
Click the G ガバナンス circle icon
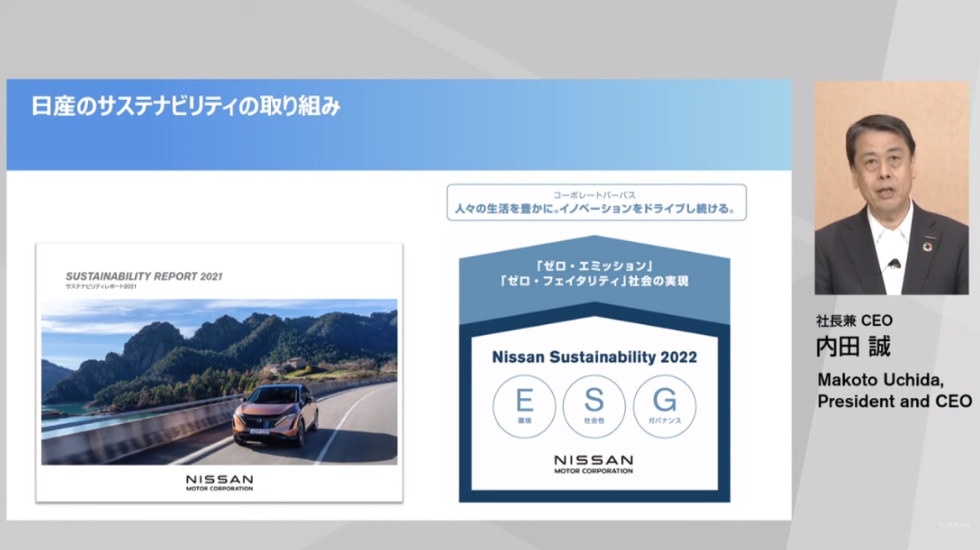coord(666,406)
